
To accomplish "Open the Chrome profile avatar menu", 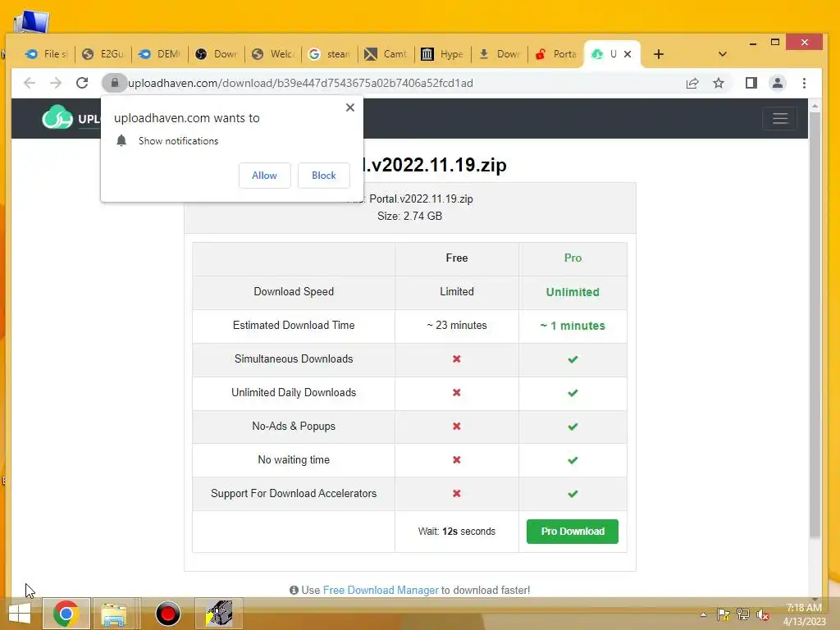I will point(778,83).
